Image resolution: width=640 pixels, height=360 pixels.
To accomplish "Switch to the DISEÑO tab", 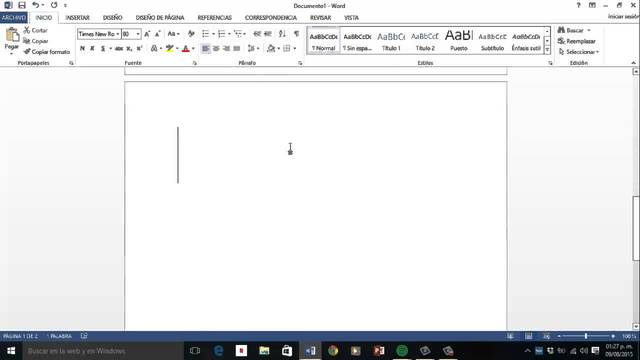I will tap(112, 18).
